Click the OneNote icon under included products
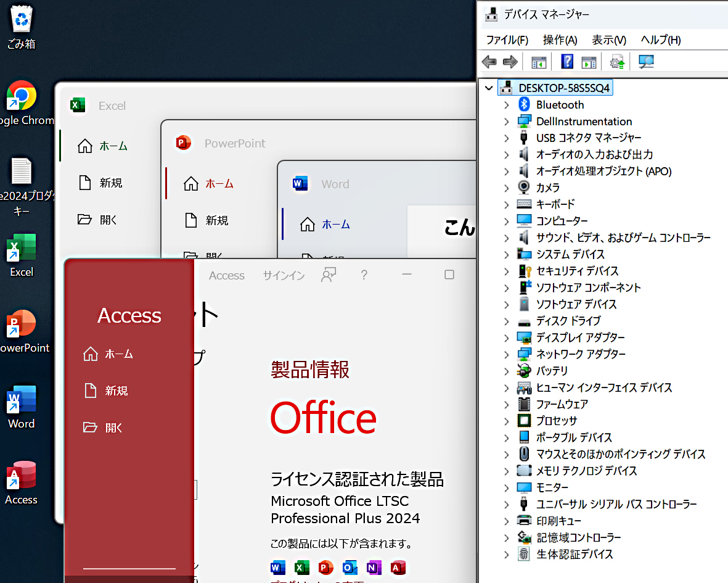Viewport: 728px width, 583px height. (374, 567)
